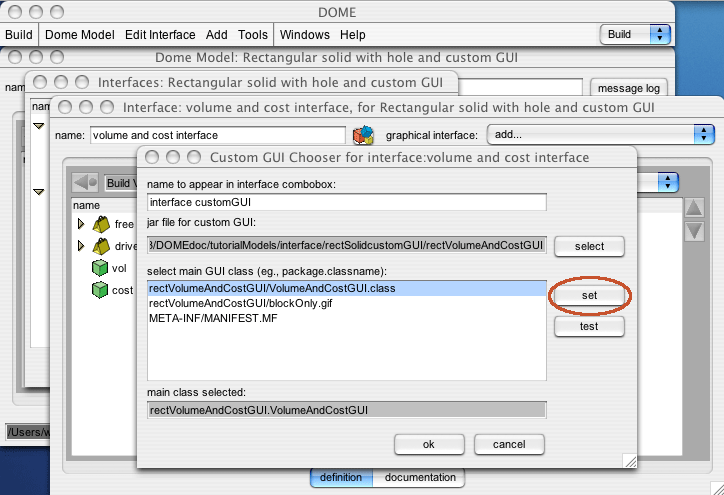
Task: Expand the 'free' tree node
Action: click(81, 224)
